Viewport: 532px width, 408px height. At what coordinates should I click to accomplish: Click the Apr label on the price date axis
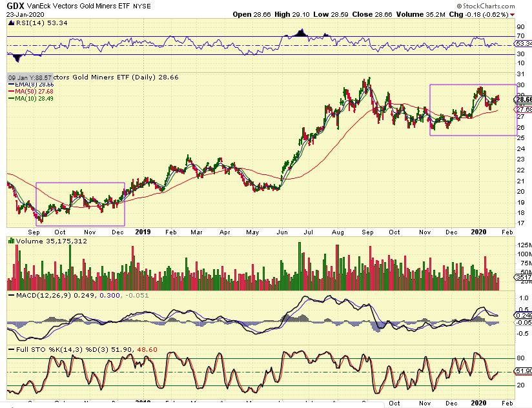pyautogui.click(x=225, y=232)
